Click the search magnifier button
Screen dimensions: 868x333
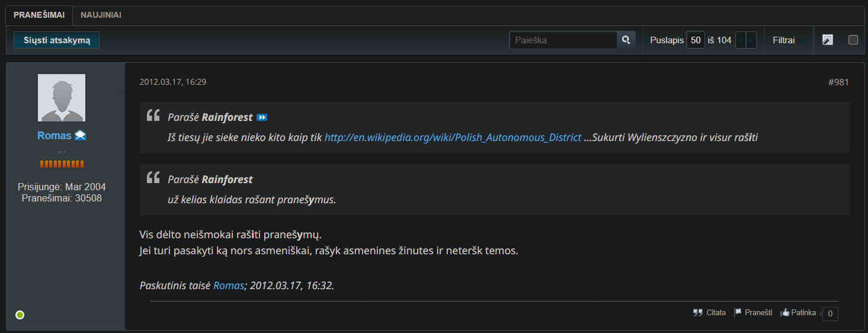(626, 40)
